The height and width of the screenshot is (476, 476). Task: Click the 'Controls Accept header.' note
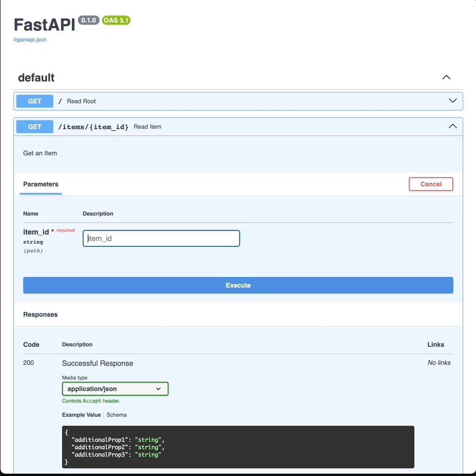(91, 401)
